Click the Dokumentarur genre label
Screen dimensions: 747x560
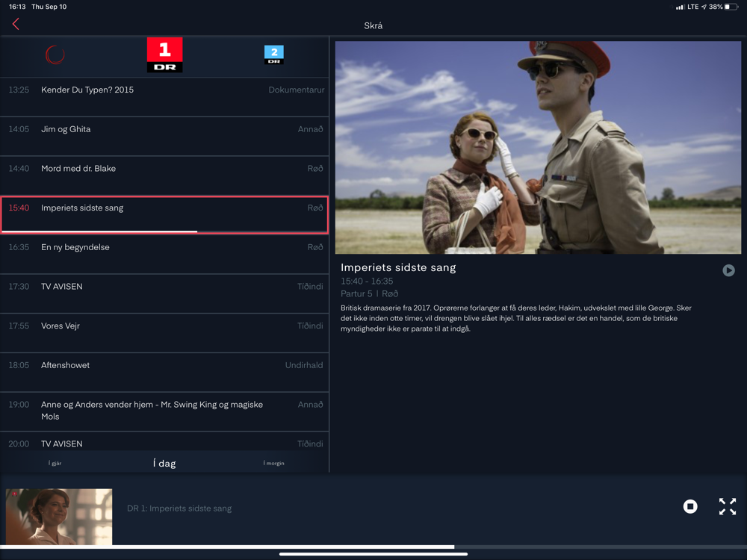tap(297, 90)
